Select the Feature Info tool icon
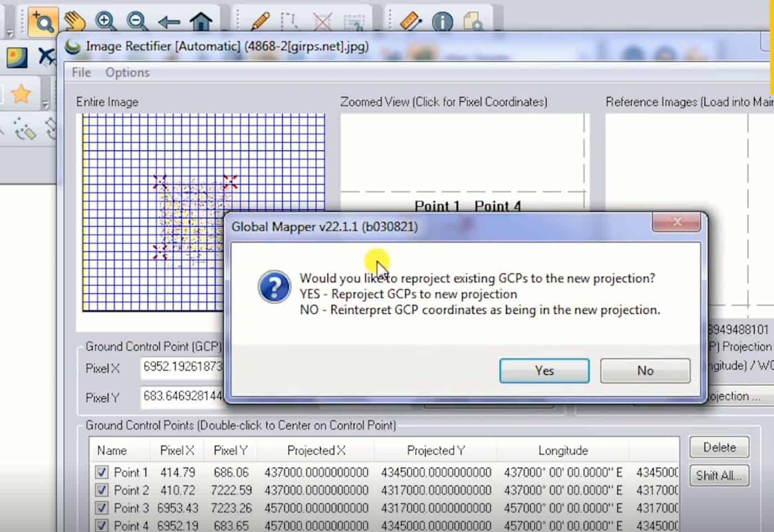 point(442,22)
